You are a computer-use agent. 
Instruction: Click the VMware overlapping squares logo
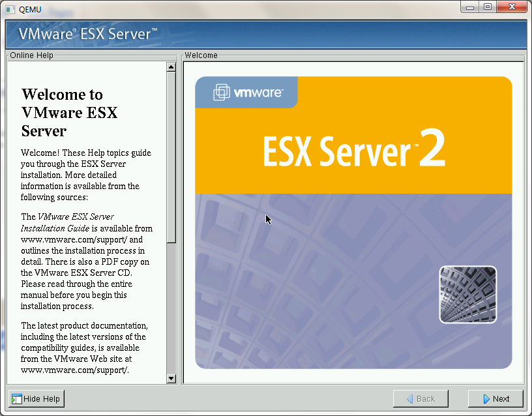(x=222, y=93)
